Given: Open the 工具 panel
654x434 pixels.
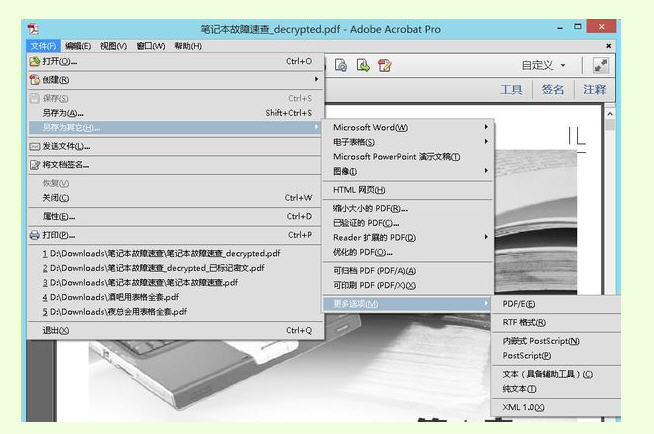Looking at the screenshot, I should point(511,89).
